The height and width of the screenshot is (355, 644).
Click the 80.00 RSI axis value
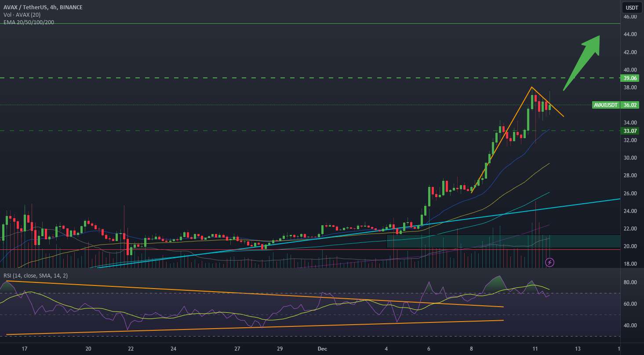coord(630,282)
